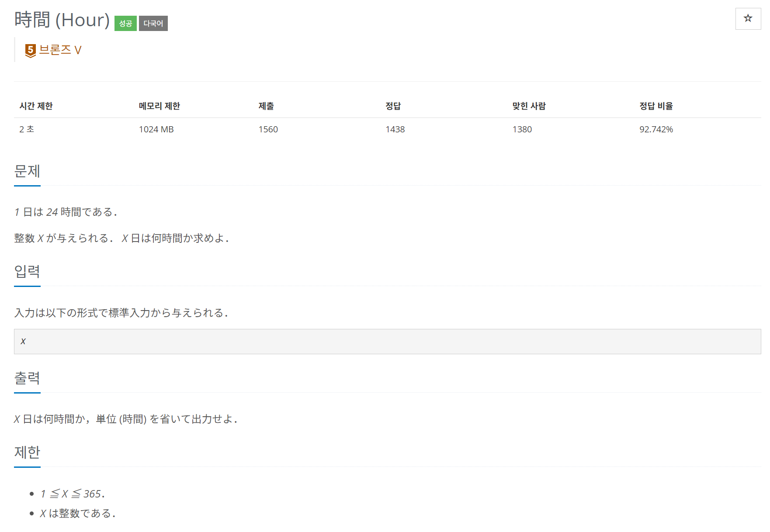The width and height of the screenshot is (770, 532).
Task: Click the sentence starting 整数 X が与えられる
Action: (121, 238)
